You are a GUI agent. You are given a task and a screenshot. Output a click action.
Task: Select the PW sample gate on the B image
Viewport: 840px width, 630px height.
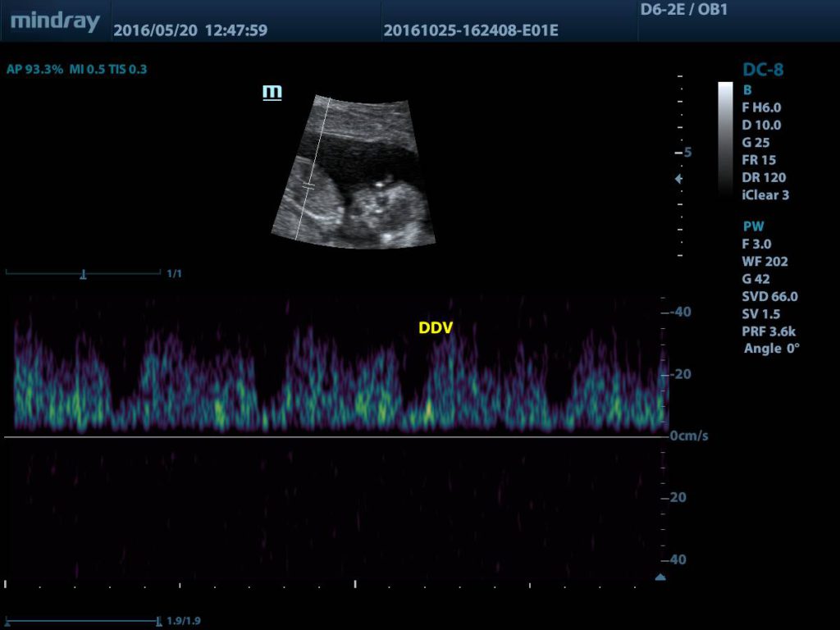tap(308, 186)
